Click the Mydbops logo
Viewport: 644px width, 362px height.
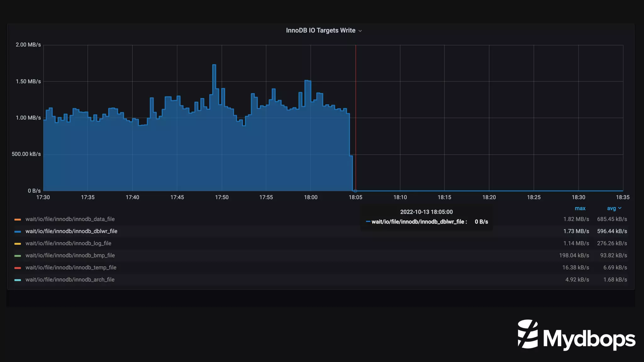point(576,335)
